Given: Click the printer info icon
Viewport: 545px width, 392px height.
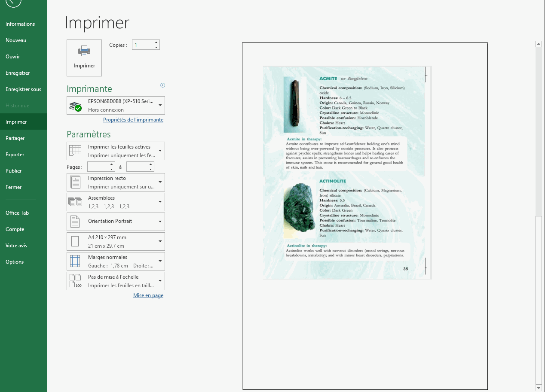Looking at the screenshot, I should pyautogui.click(x=162, y=85).
